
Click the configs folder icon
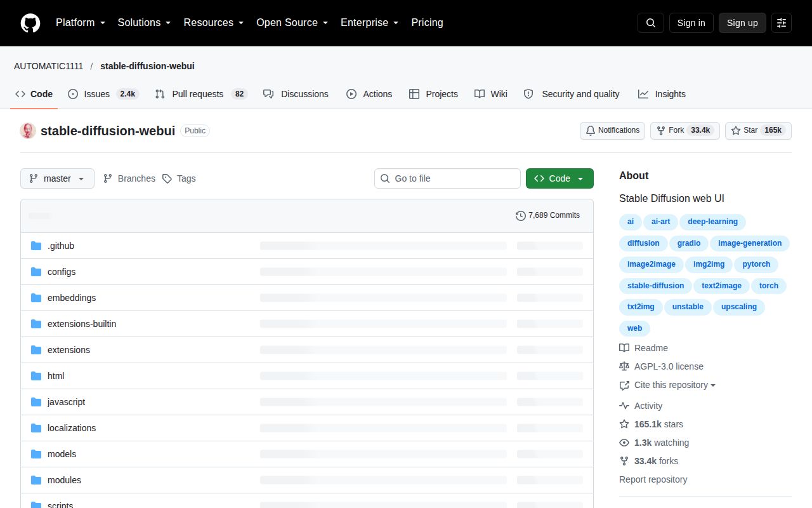click(x=36, y=272)
